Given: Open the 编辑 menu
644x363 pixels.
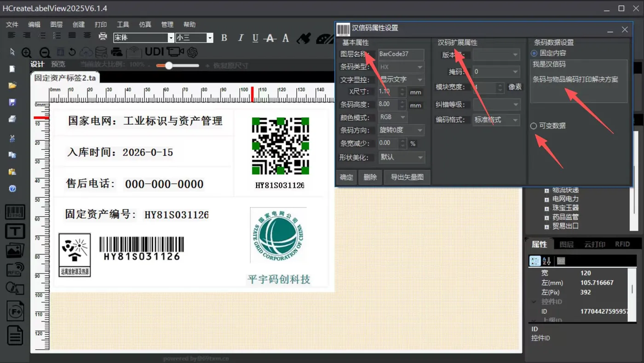Looking at the screenshot, I should click(34, 24).
